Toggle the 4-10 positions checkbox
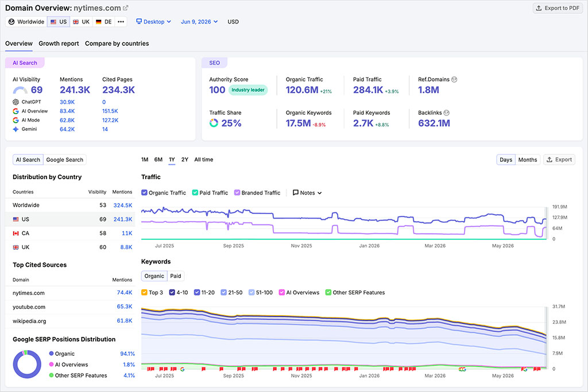 point(172,292)
